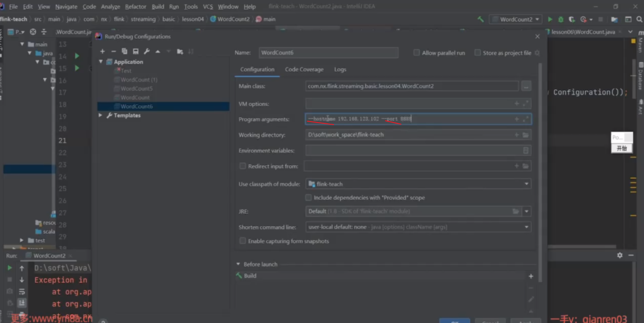Switch to the Code Coverage tab
Viewport: 644px width, 323px height.
(304, 69)
